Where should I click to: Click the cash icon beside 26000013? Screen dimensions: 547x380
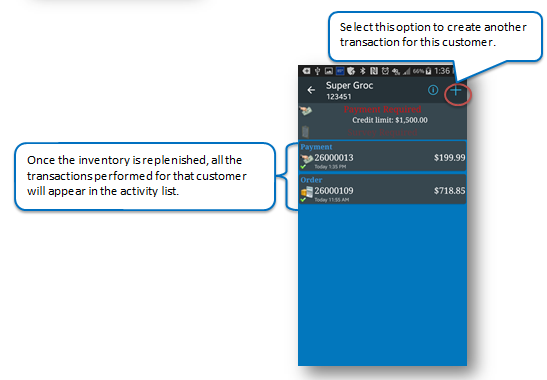(307, 159)
